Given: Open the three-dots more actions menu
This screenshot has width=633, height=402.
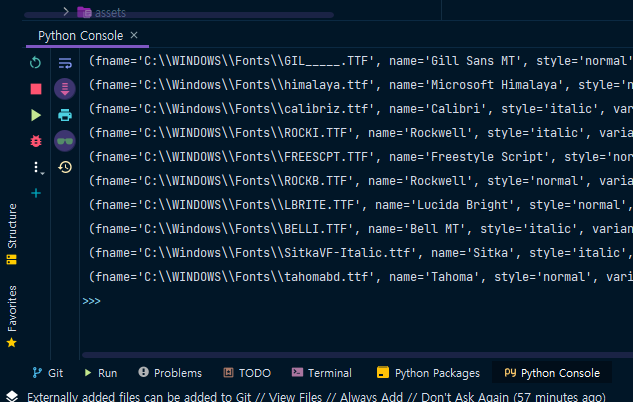Looking at the screenshot, I should pyautogui.click(x=37, y=167).
